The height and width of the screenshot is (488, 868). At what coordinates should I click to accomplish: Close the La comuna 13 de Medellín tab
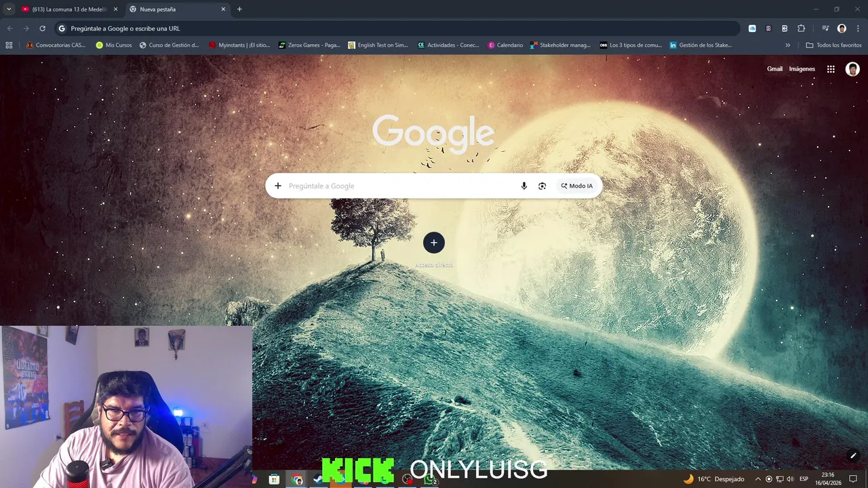(115, 9)
